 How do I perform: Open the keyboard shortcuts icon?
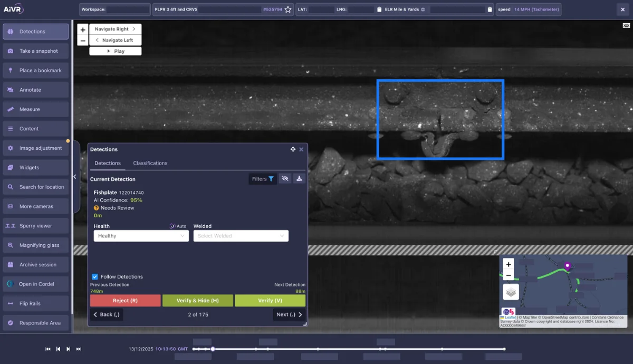tap(626, 25)
